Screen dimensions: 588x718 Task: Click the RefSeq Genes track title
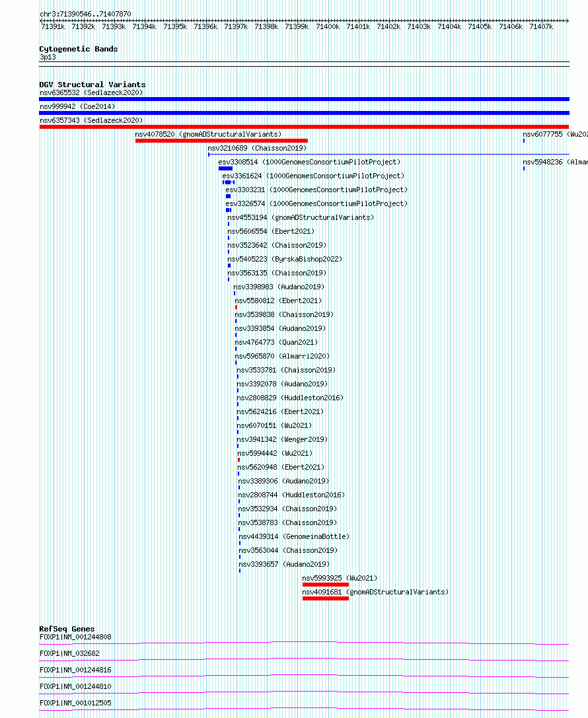[67, 629]
